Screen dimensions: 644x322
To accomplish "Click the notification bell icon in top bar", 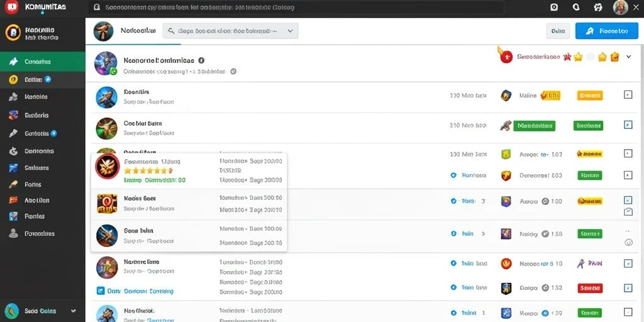I will coord(576,8).
